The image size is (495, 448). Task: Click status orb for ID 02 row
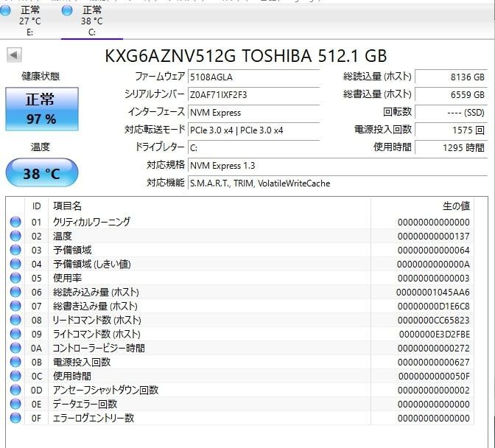[15, 236]
